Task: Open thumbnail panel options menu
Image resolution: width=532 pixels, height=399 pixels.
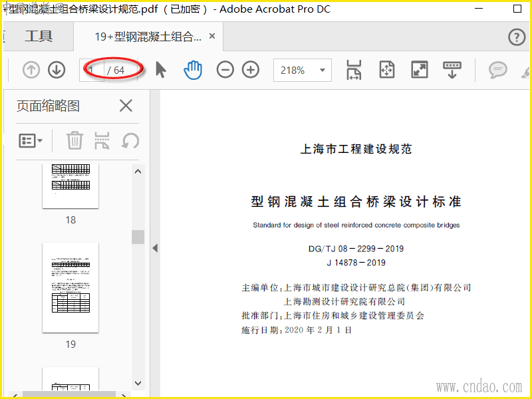Action: click(31, 140)
